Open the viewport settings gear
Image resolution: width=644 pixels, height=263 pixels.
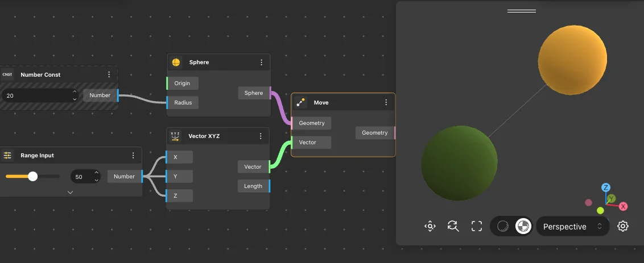[x=623, y=227]
